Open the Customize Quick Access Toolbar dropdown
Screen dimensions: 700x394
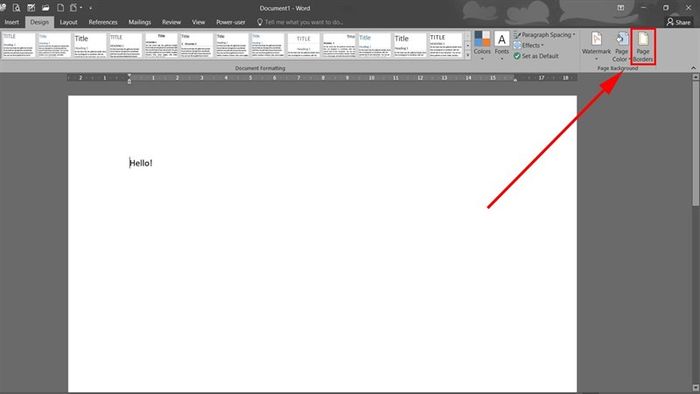[x=91, y=8]
